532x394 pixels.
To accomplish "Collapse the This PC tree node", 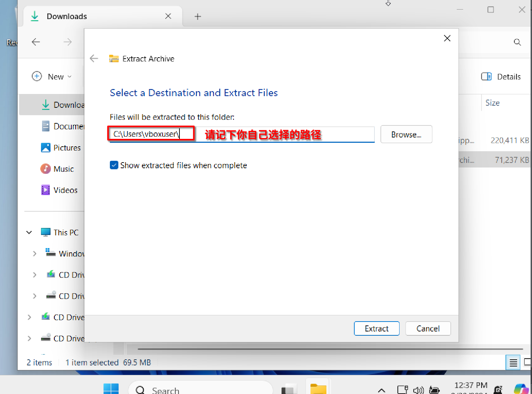I will (29, 233).
